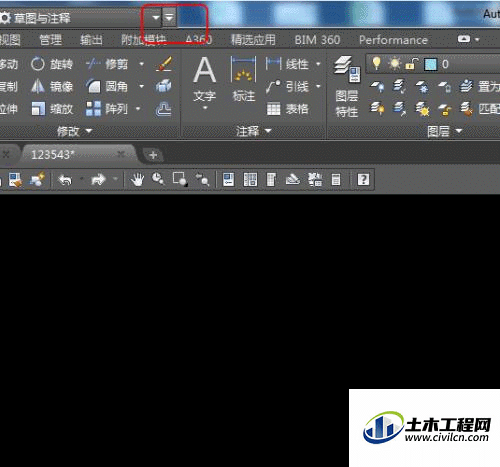500x467 pixels.
Task: Click layer 0 cyan color swatch
Action: click(x=430, y=64)
